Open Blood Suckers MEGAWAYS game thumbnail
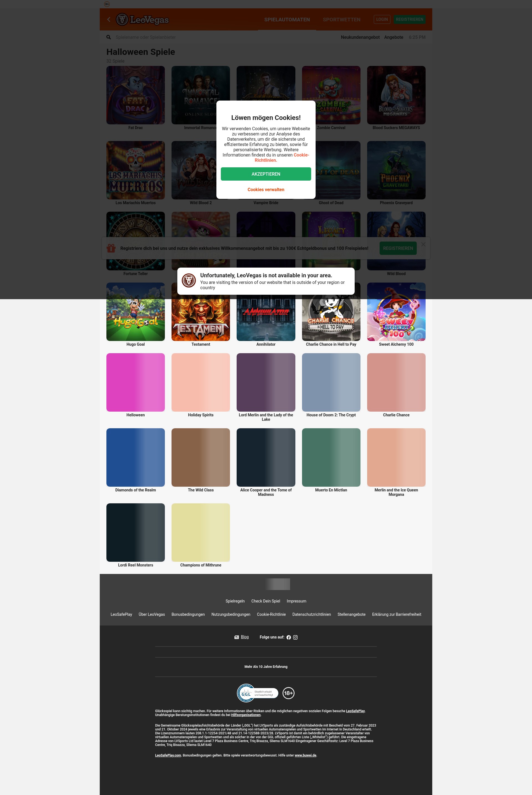This screenshot has width=532, height=795. coord(396,95)
